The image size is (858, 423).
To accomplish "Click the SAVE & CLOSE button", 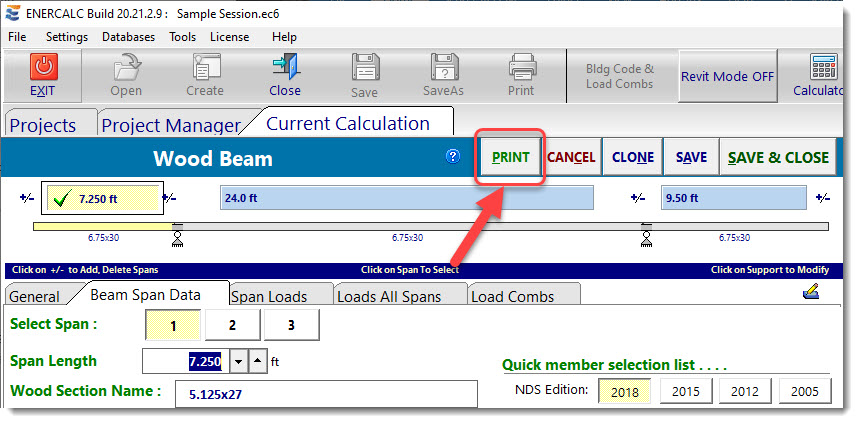I will pos(778,158).
